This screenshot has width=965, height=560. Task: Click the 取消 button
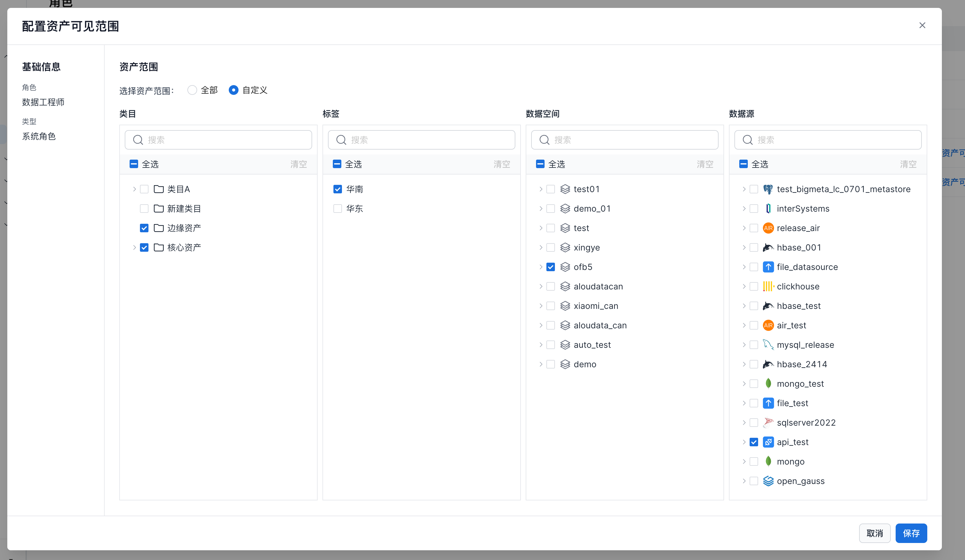point(875,533)
